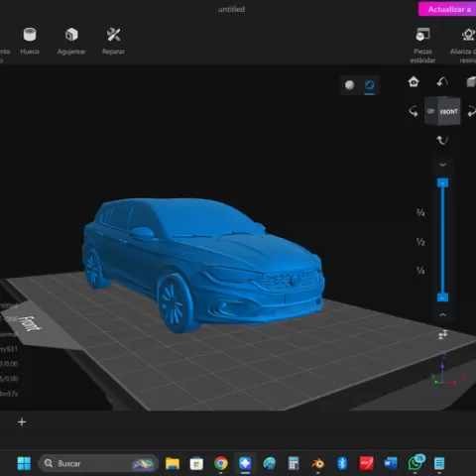Open Blender from the taskbar
476x476 pixels.
click(x=318, y=463)
